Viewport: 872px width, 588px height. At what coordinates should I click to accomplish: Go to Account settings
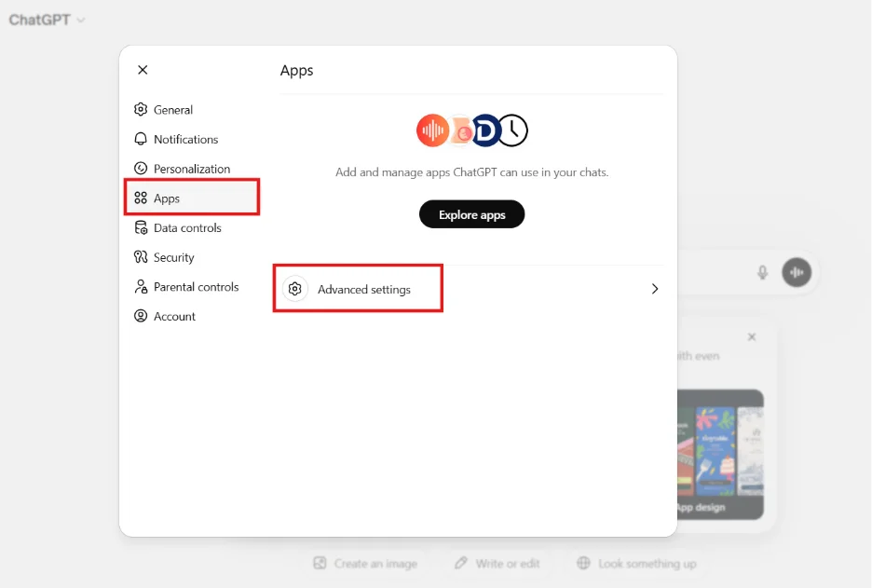[193, 316]
